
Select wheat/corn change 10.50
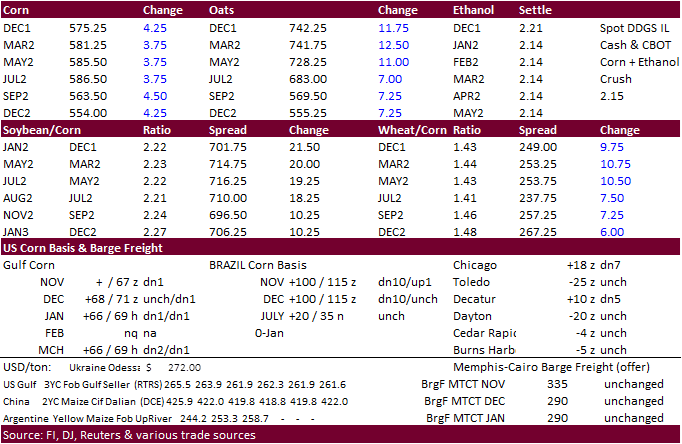point(615,181)
